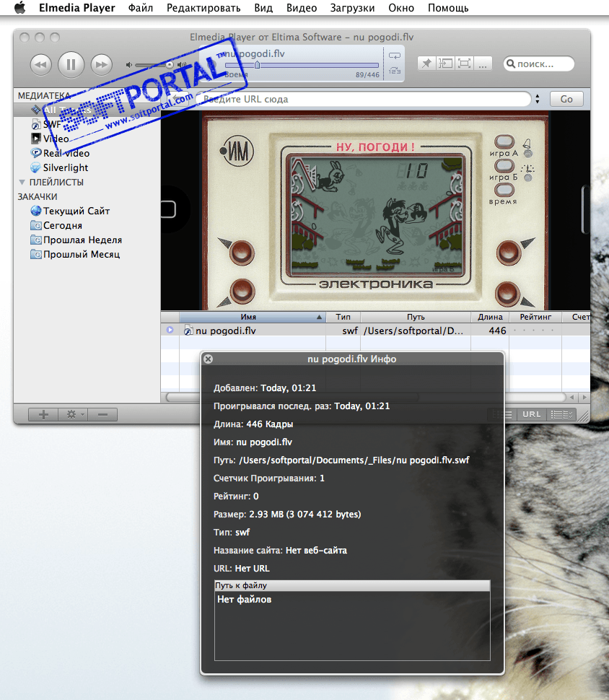This screenshot has height=700, width=609.
Task: Select the nu pogodi.flv table row name
Action: coord(225,331)
